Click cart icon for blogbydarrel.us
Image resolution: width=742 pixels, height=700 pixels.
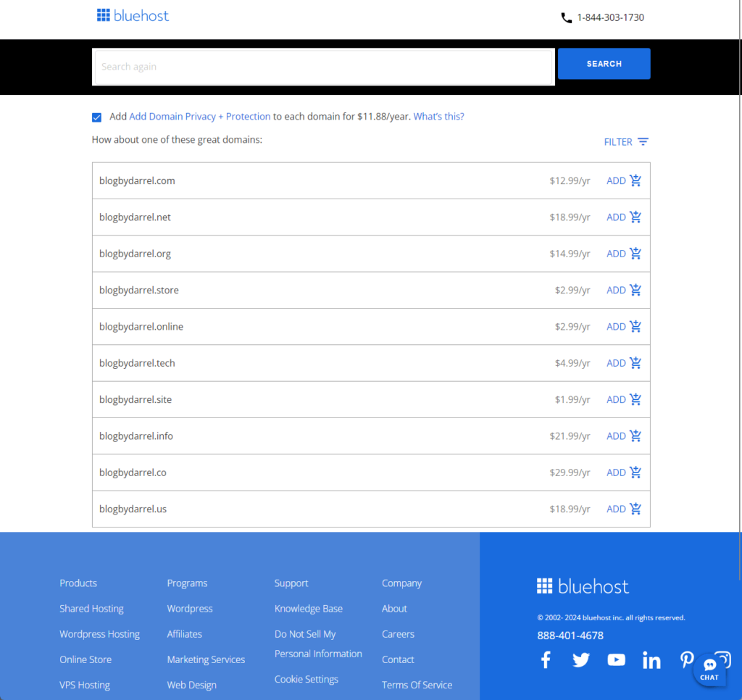(635, 508)
